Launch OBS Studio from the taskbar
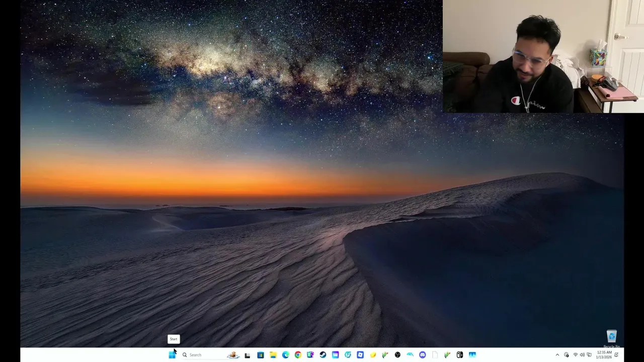Image resolution: width=644 pixels, height=362 pixels. point(397,355)
